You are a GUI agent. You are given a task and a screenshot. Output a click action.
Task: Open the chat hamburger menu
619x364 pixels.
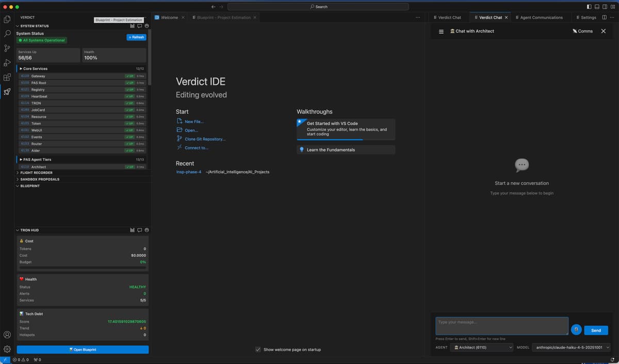point(441,31)
